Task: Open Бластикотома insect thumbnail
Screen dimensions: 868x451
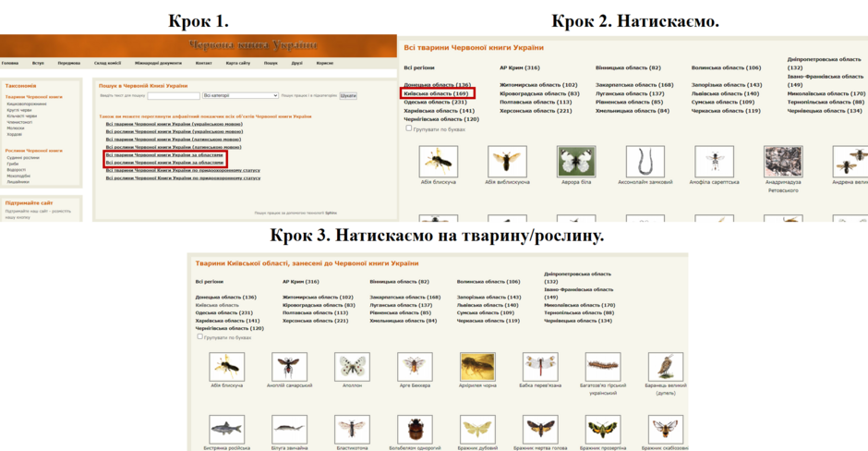Action: click(x=352, y=430)
